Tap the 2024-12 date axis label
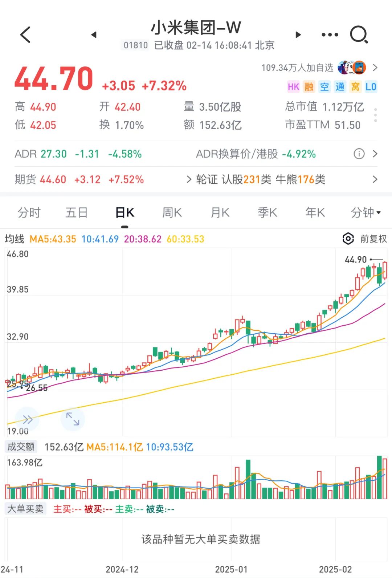 pyautogui.click(x=122, y=569)
